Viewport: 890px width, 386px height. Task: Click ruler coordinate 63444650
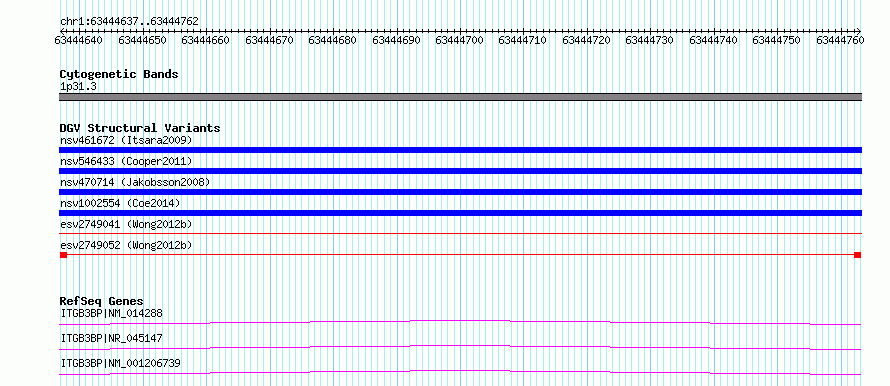tap(142, 41)
